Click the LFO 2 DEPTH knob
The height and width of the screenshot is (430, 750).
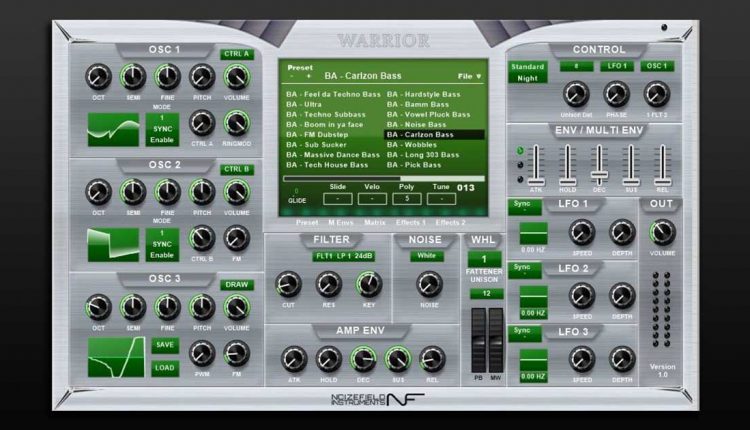point(622,296)
